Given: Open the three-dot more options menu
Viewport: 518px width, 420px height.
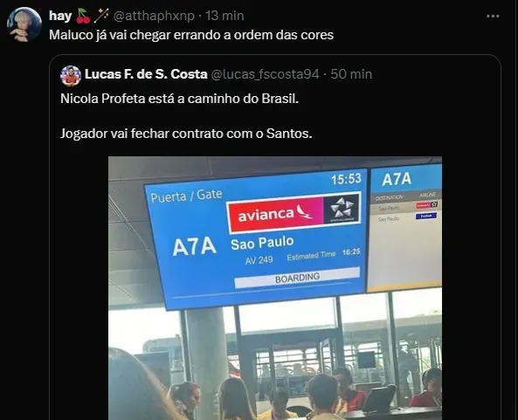Looking at the screenshot, I should point(493,16).
